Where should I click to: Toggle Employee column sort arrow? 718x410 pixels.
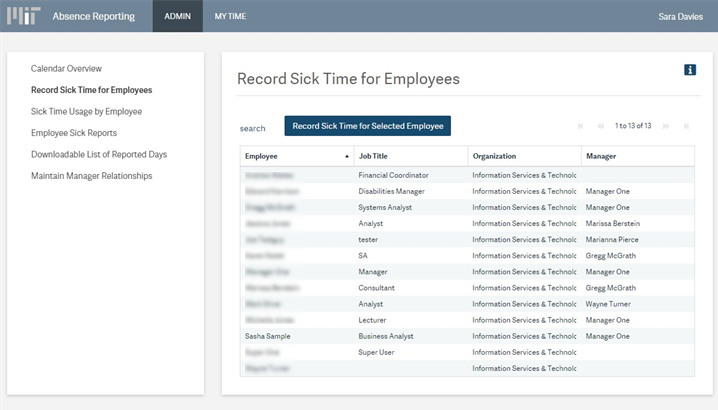[x=347, y=156]
